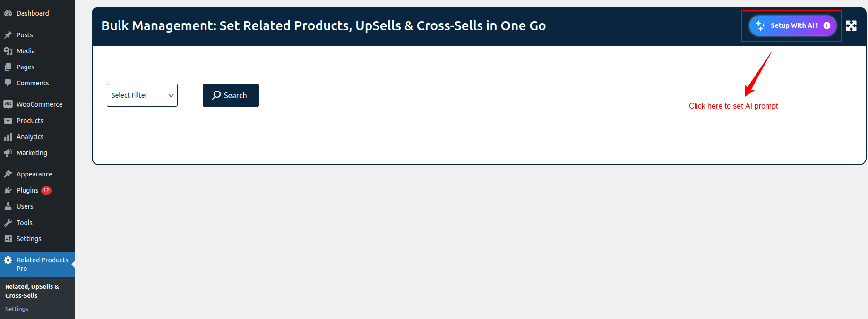Open the Products menu

(30, 121)
